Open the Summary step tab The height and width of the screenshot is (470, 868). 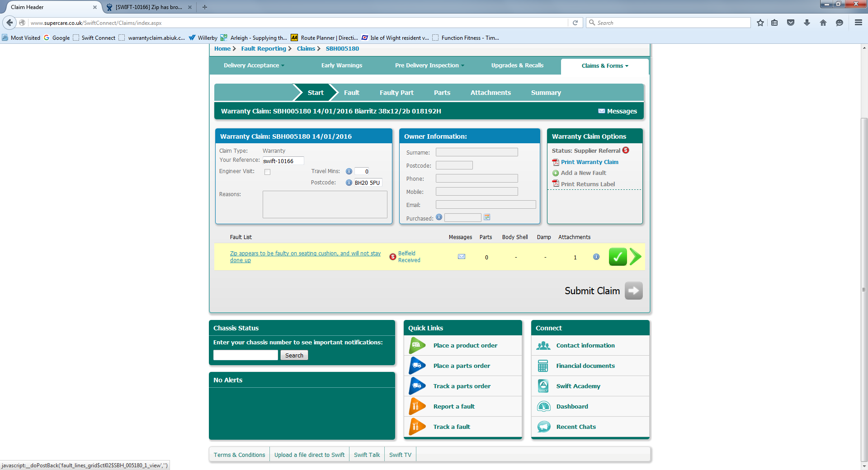546,93
